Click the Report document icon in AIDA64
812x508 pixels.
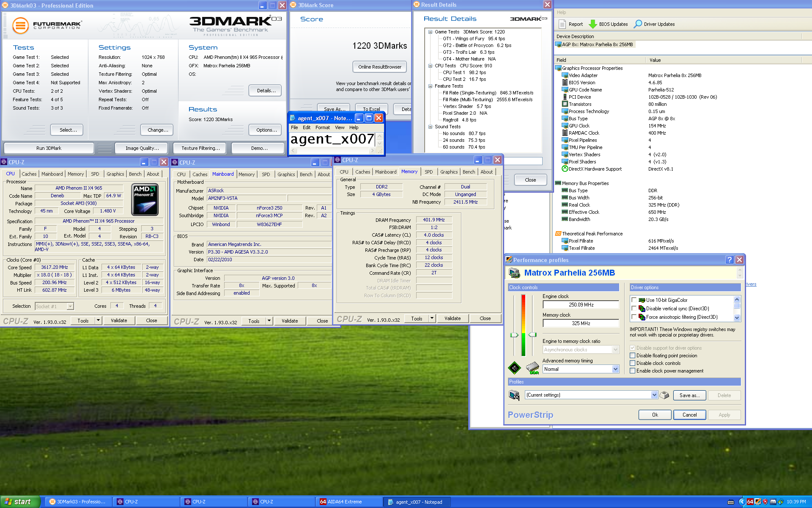tap(562, 24)
